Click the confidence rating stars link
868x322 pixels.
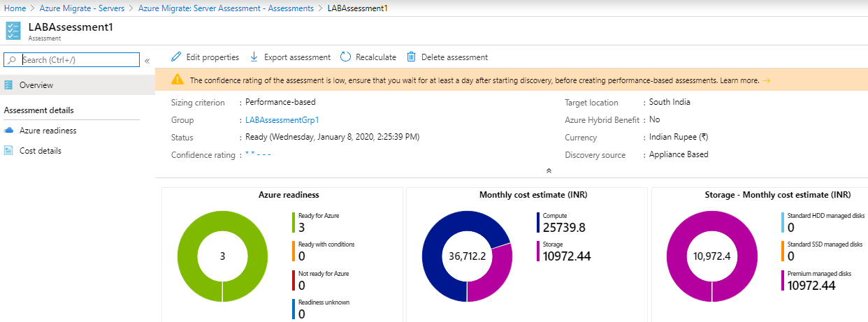(259, 154)
